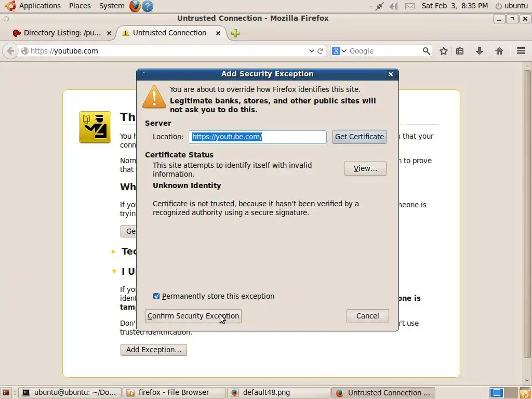This screenshot has height=399, width=532.
Task: Open the ubuntu user power menu
Action: (x=512, y=6)
